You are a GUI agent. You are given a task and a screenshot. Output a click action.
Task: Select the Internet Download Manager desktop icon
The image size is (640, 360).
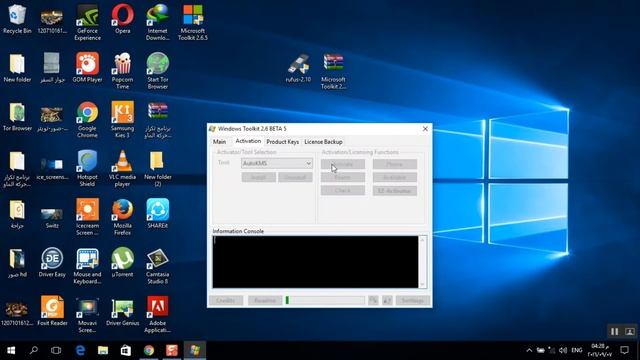(x=158, y=22)
